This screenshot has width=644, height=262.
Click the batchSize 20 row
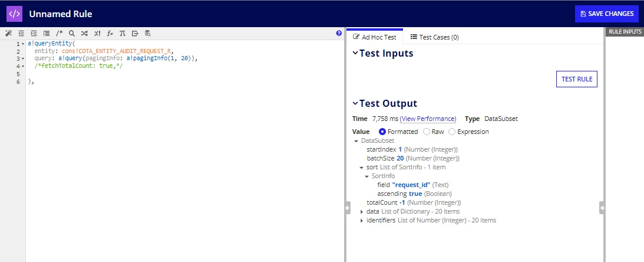(x=413, y=158)
